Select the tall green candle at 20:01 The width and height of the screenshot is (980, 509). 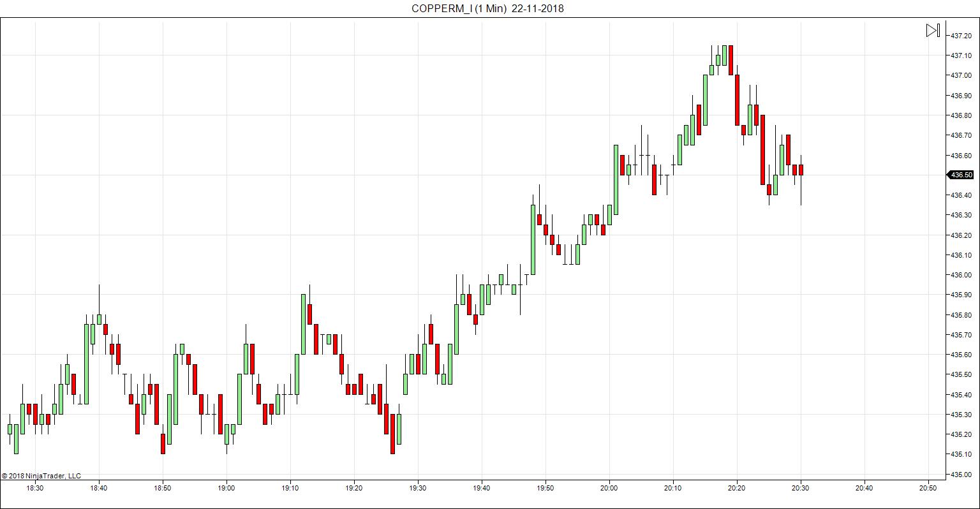point(616,180)
